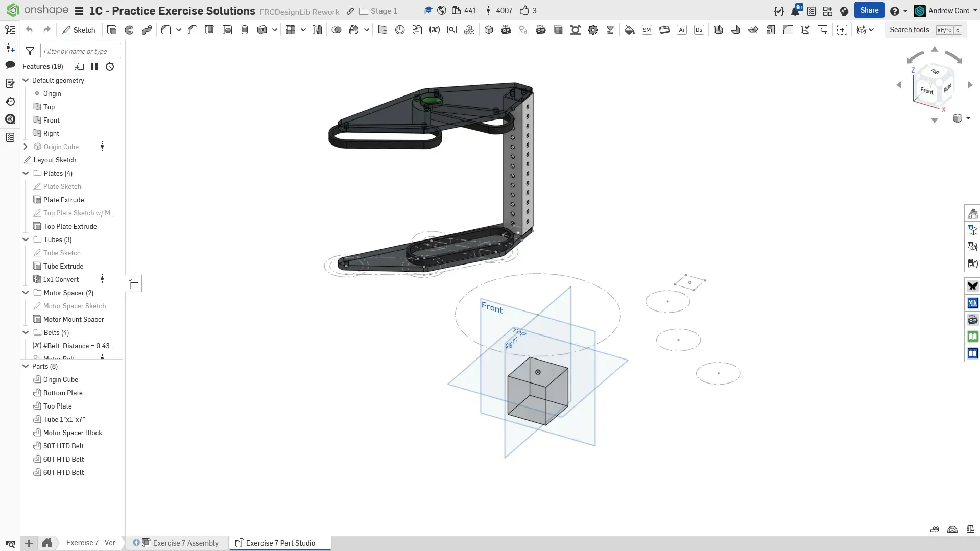This screenshot has width=980, height=551.
Task: Click the Front face of view cube
Action: point(926,91)
